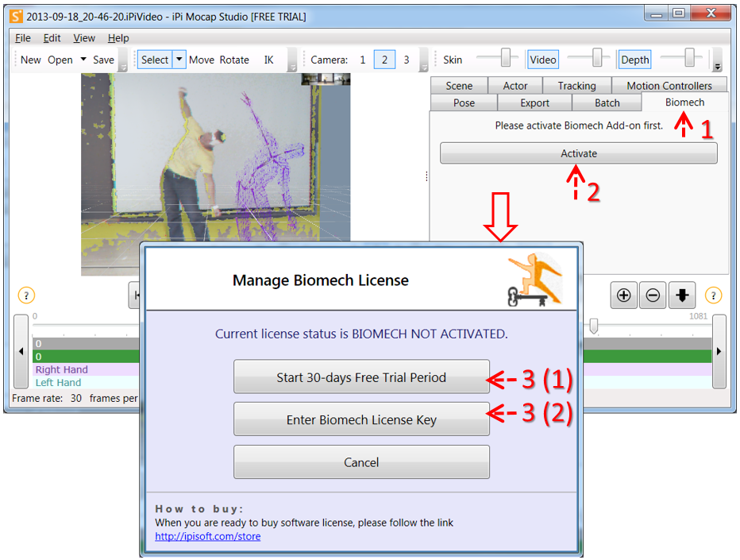The height and width of the screenshot is (560, 740).
Task: Switch to the Tracking tab
Action: [x=576, y=86]
